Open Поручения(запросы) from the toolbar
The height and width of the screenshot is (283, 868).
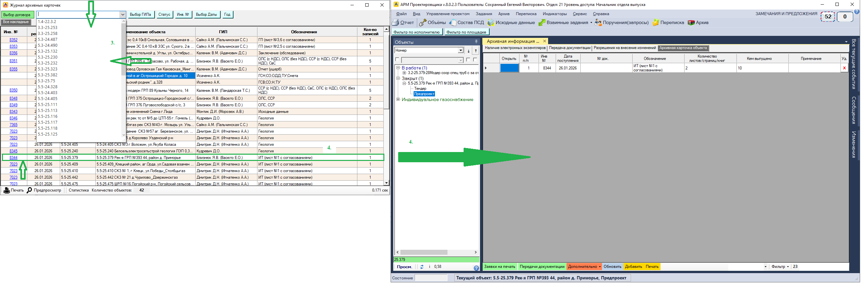[598, 23]
